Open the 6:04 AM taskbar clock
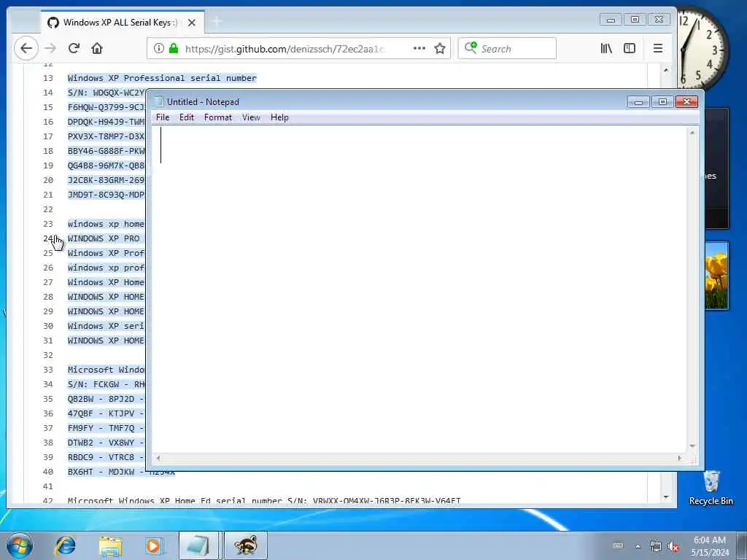The width and height of the screenshot is (747, 560). coord(710,546)
